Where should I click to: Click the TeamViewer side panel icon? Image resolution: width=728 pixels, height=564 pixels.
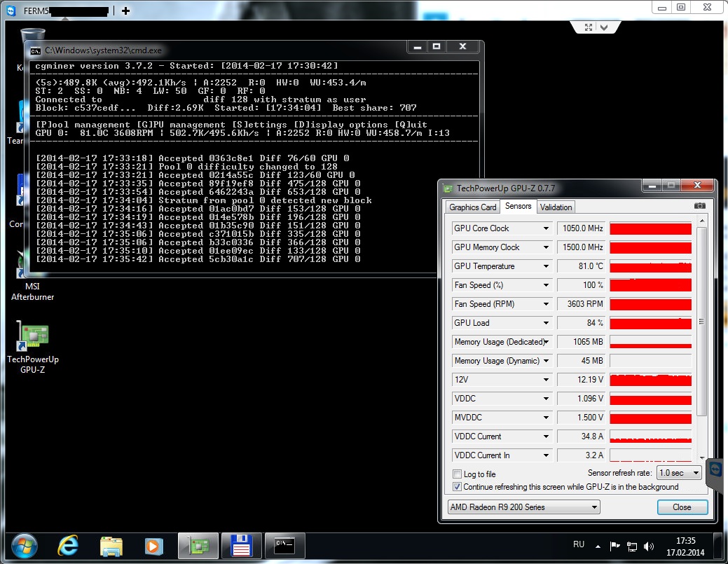(715, 469)
